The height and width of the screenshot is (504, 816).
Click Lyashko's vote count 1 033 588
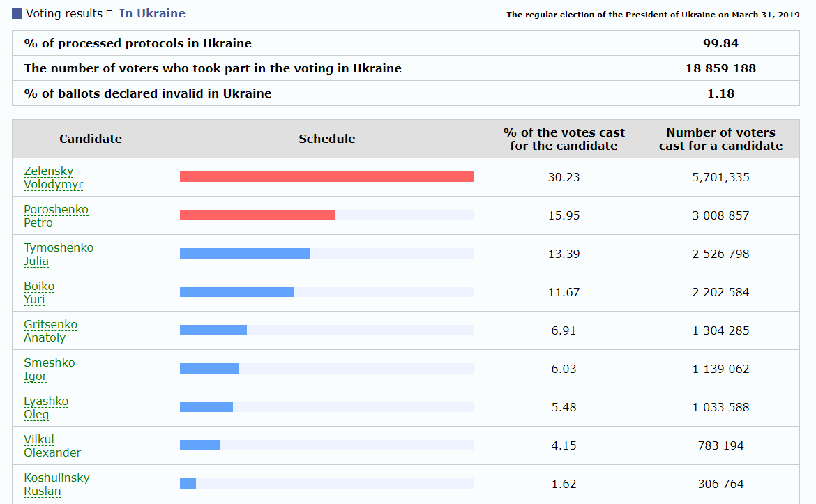click(720, 407)
